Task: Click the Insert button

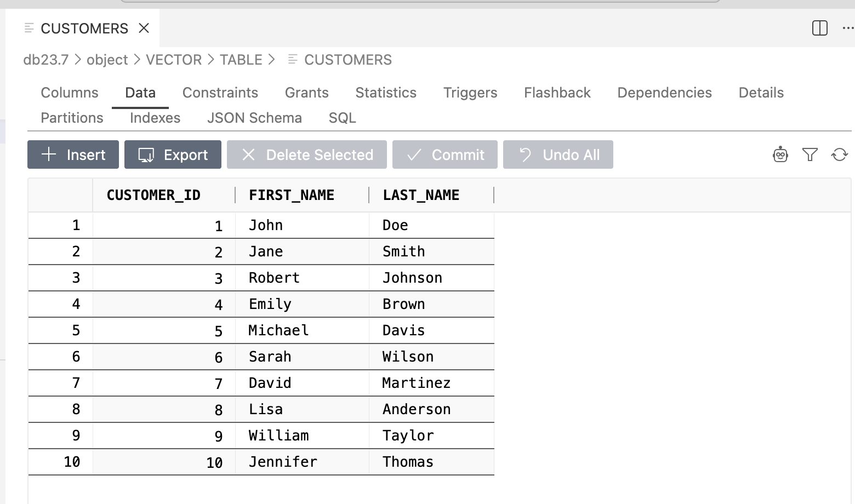Action: 72,154
